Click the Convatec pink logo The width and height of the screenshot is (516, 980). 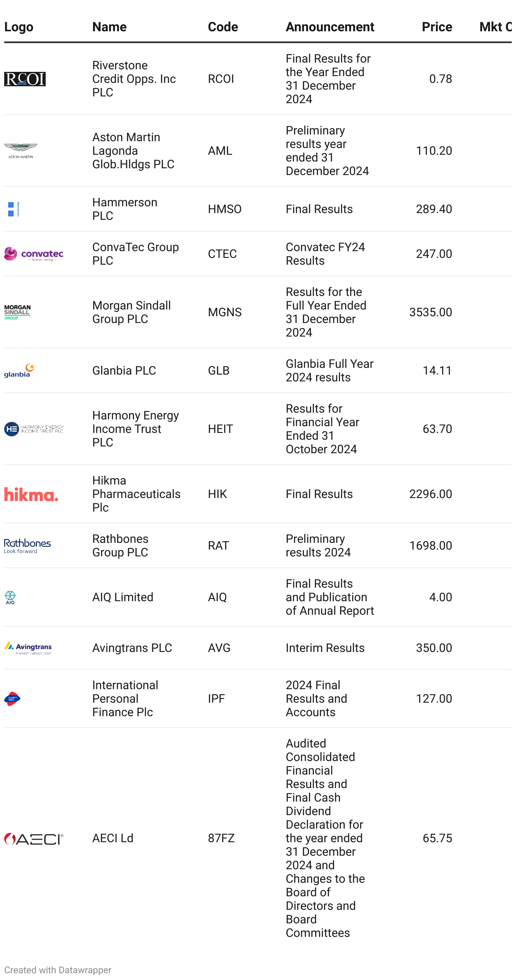[x=34, y=254]
